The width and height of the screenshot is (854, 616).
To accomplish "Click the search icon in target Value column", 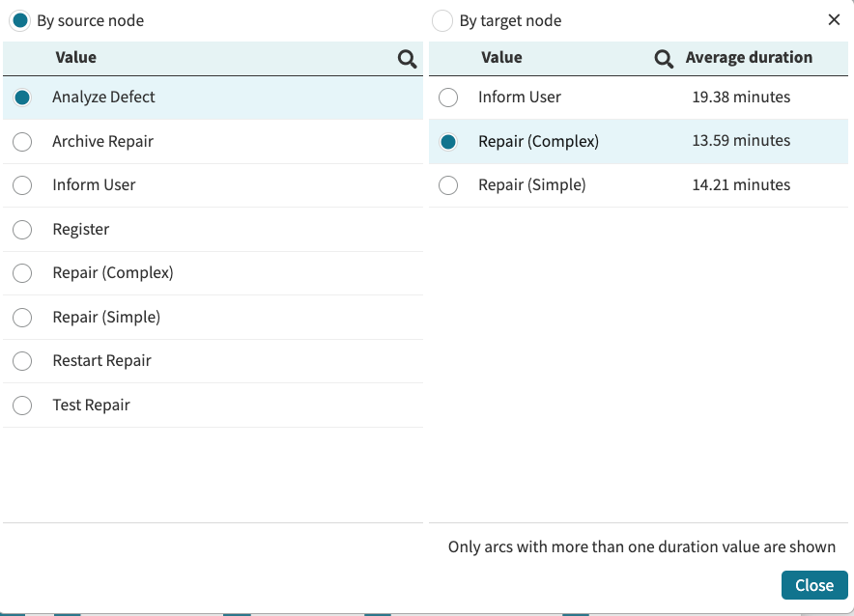I will tap(664, 59).
